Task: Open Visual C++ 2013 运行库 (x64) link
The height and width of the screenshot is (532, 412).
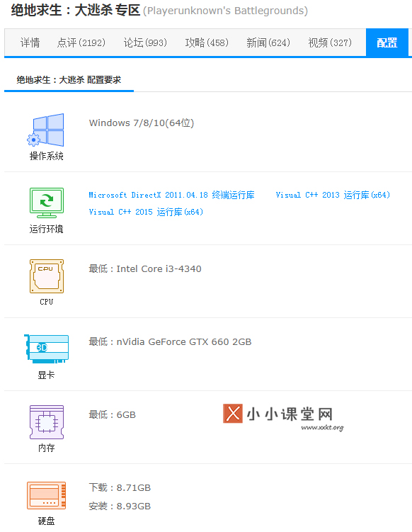Action: (x=333, y=195)
